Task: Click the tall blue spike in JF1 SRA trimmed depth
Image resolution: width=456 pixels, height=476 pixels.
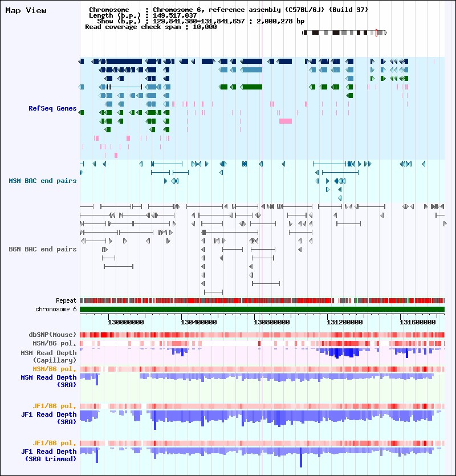Action: pyautogui.click(x=301, y=457)
